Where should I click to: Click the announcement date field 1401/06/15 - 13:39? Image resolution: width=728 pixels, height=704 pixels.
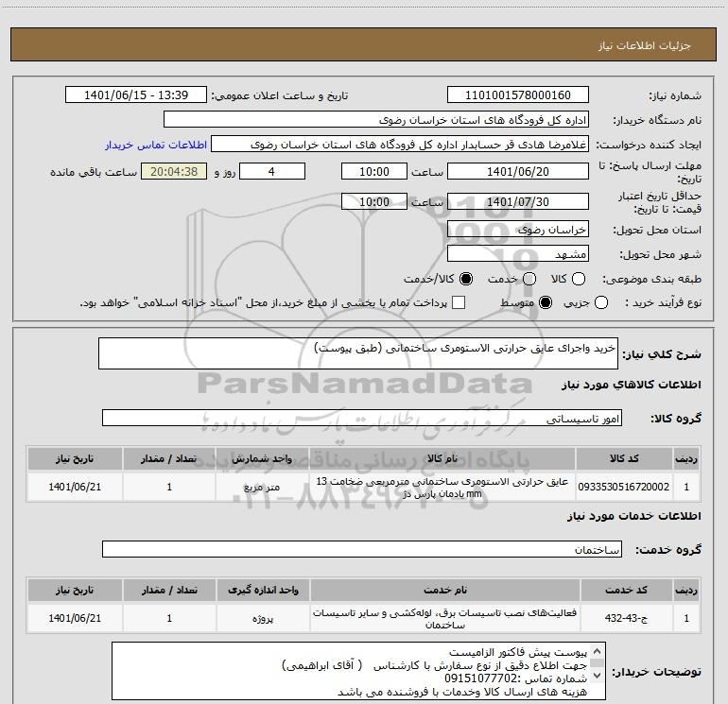(136, 95)
